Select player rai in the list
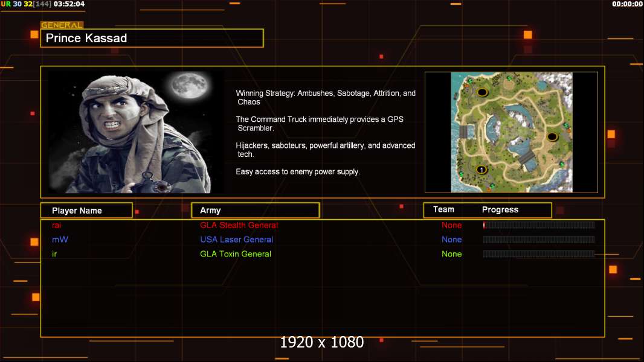The height and width of the screenshot is (362, 644). 56,225
